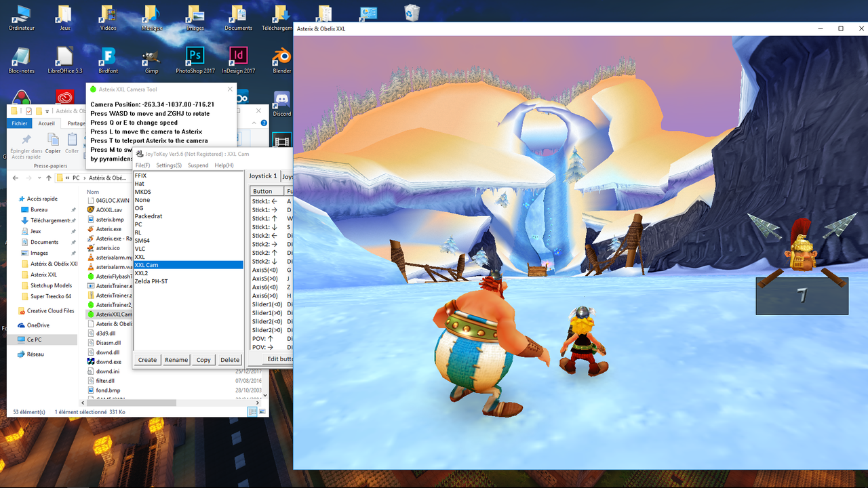The height and width of the screenshot is (488, 868).
Task: Click the Delete button in JoyToKey
Action: [230, 360]
